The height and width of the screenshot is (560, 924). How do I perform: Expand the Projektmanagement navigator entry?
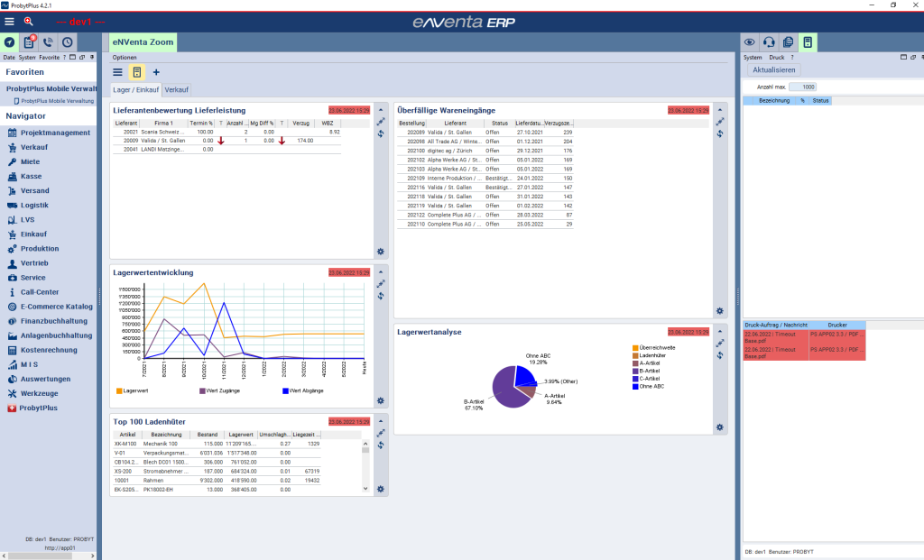pyautogui.click(x=55, y=133)
